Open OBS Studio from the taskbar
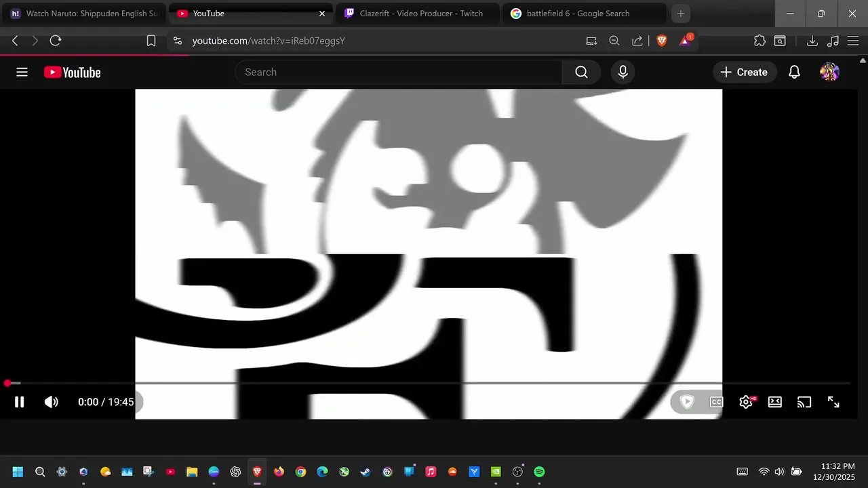This screenshot has width=868, height=488. 517,472
